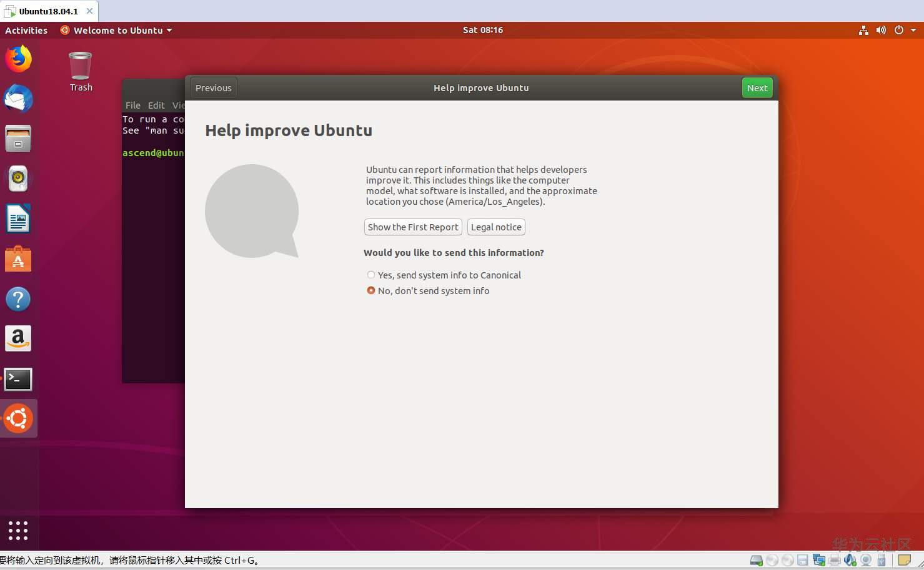Click the 'ascend@ubun' terminal prompt text
Viewport: 924px width, 570px height.
pyautogui.click(x=153, y=152)
